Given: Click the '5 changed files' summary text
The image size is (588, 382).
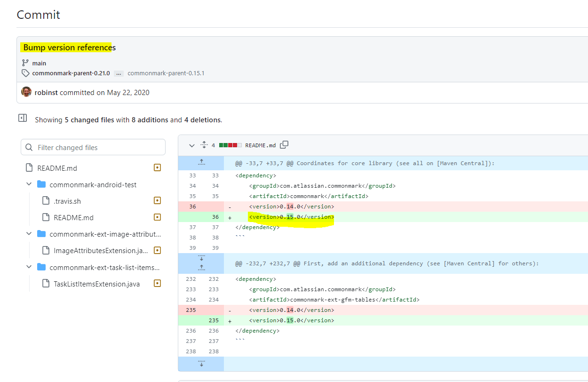Looking at the screenshot, I should pyautogui.click(x=89, y=120).
